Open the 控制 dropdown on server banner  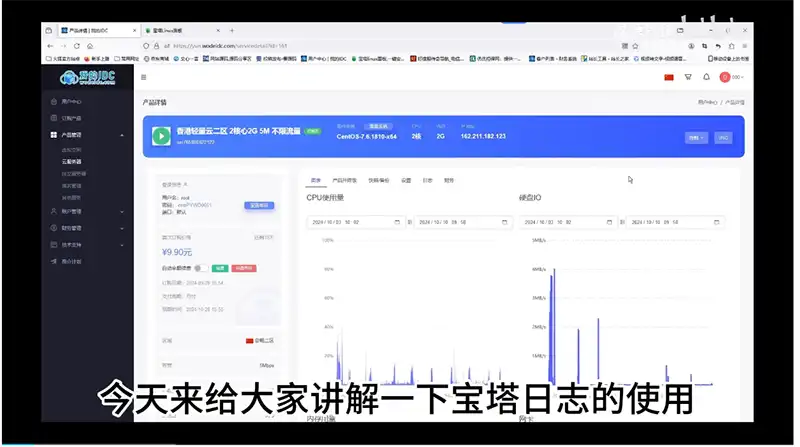point(696,137)
